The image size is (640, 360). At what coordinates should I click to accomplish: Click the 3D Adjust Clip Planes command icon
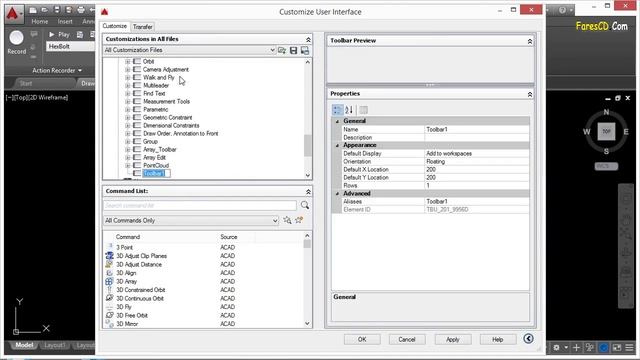pyautogui.click(x=109, y=256)
